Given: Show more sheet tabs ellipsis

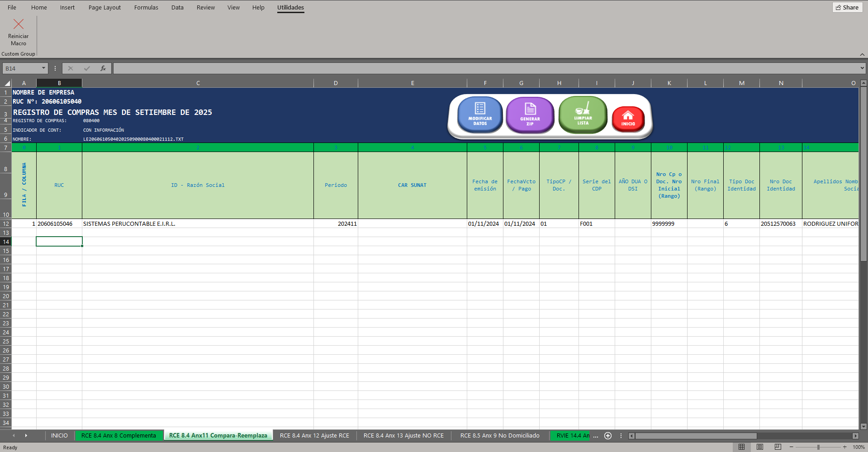Looking at the screenshot, I should pyautogui.click(x=596, y=436).
